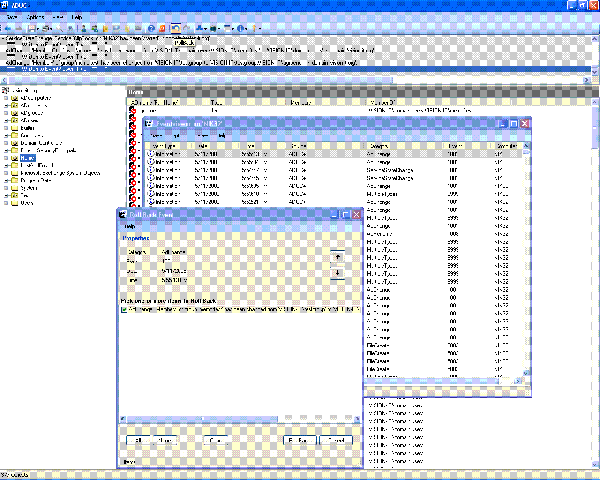Open the Options menu in main window
The width and height of the screenshot is (600, 480).
34,18
